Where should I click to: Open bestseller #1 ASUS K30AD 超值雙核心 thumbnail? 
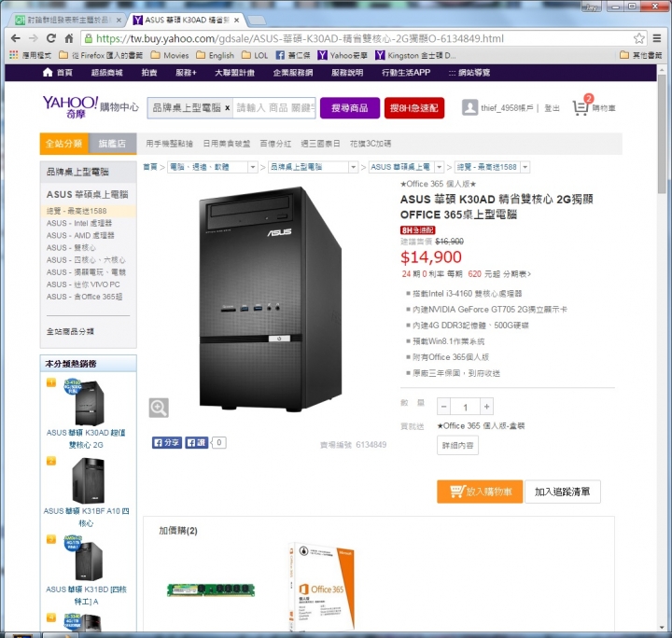pos(89,403)
